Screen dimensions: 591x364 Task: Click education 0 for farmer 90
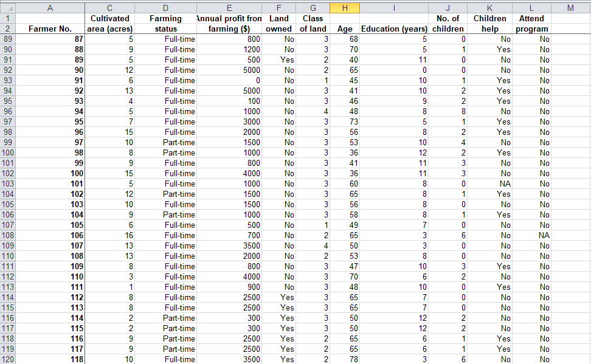point(394,70)
